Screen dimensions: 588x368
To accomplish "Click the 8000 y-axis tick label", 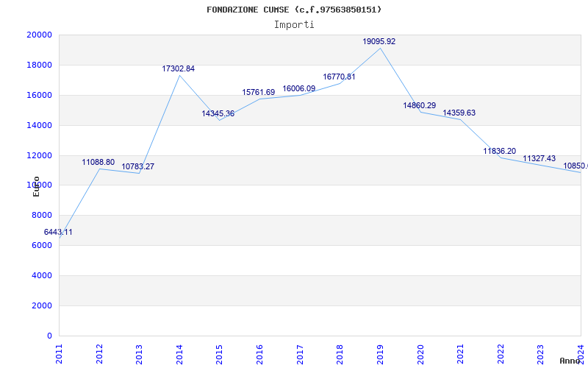I will coord(41,215).
